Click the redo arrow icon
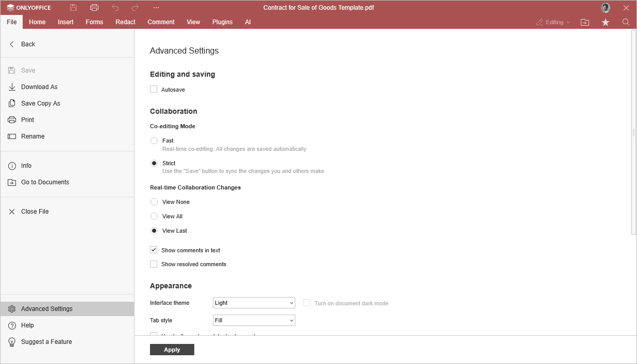 tap(135, 8)
